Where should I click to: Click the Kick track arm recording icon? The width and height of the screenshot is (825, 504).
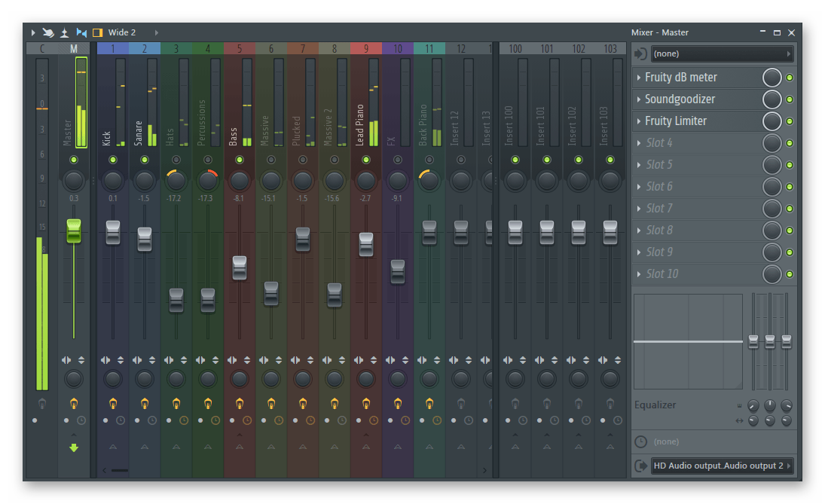pyautogui.click(x=113, y=403)
